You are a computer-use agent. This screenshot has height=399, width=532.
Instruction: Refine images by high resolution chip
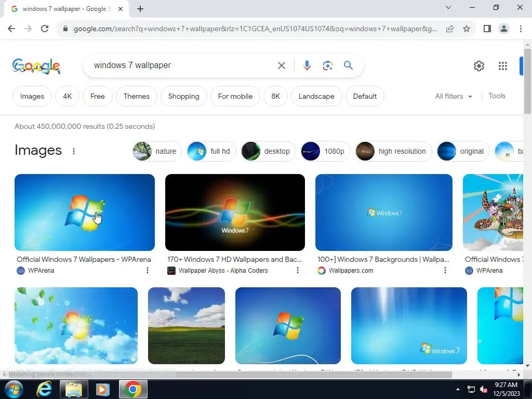(393, 151)
